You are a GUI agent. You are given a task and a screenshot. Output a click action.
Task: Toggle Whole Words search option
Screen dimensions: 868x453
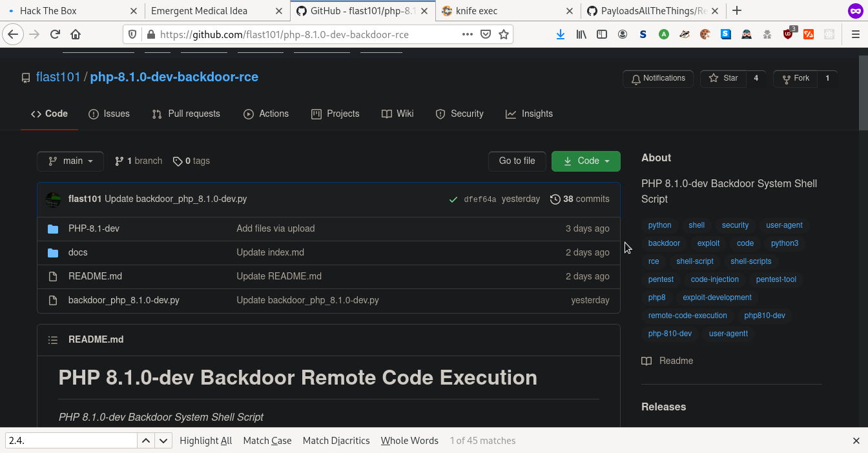click(x=409, y=441)
